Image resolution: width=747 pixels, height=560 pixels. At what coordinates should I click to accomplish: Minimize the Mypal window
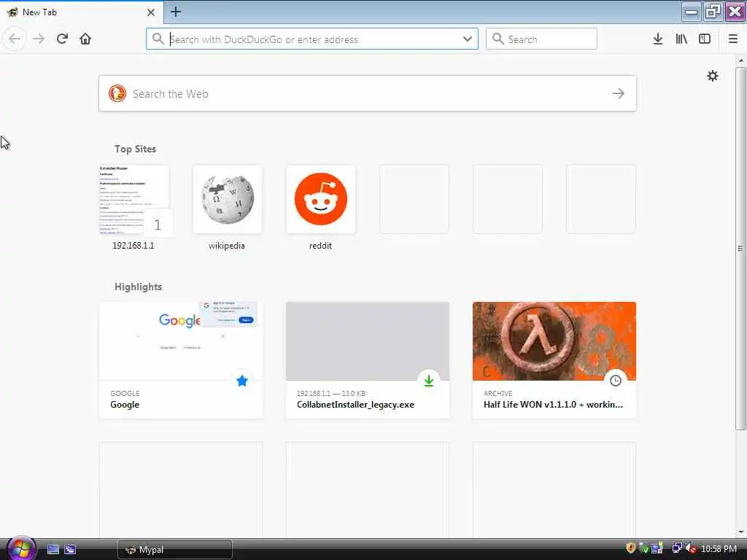(692, 12)
